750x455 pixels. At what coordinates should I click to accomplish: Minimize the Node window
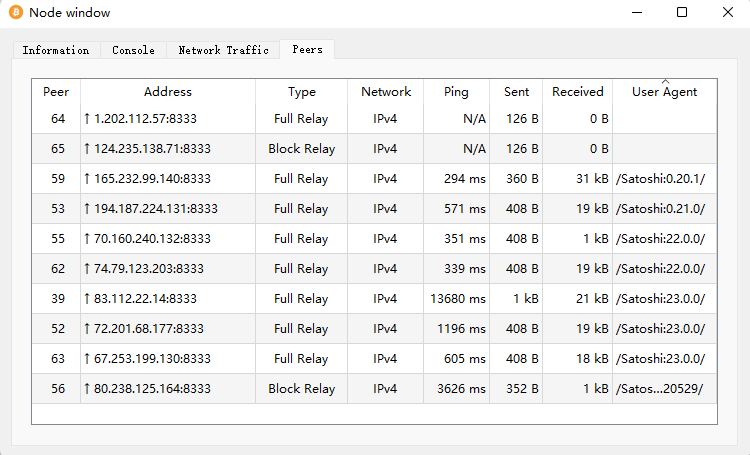click(x=637, y=12)
